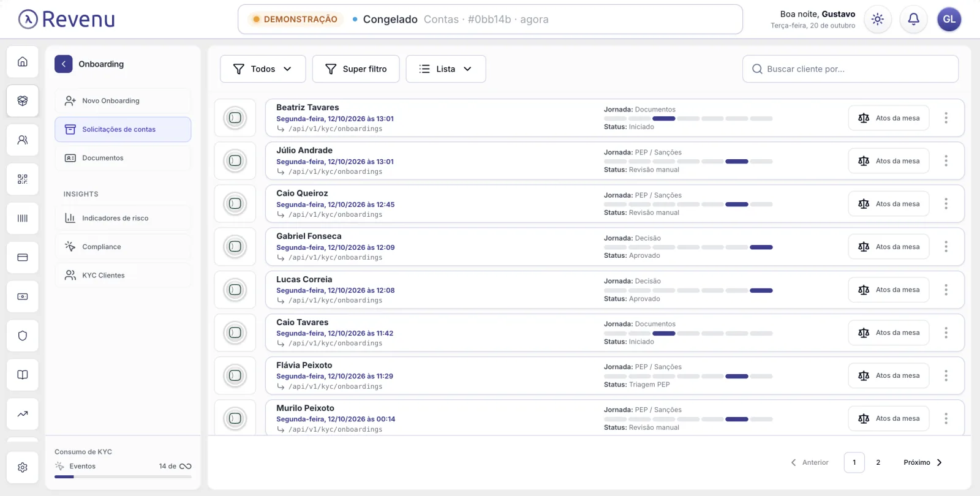Click Atos da mesa for Júlio Andrade
Viewport: 980px width, 496px height.
[889, 161]
